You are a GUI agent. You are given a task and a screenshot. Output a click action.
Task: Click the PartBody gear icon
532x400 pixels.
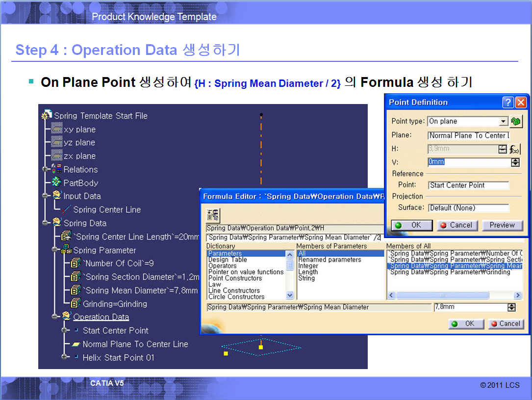click(x=57, y=183)
